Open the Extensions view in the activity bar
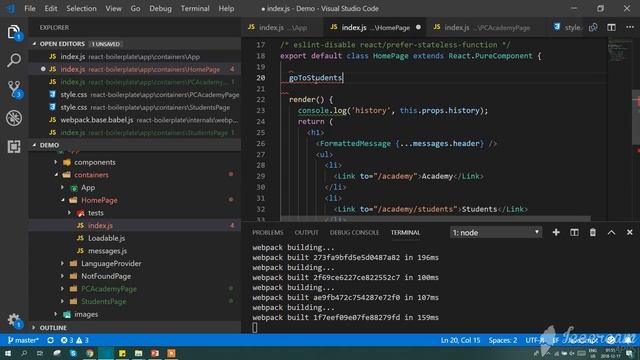The width and height of the screenshot is (640, 360). 14,146
